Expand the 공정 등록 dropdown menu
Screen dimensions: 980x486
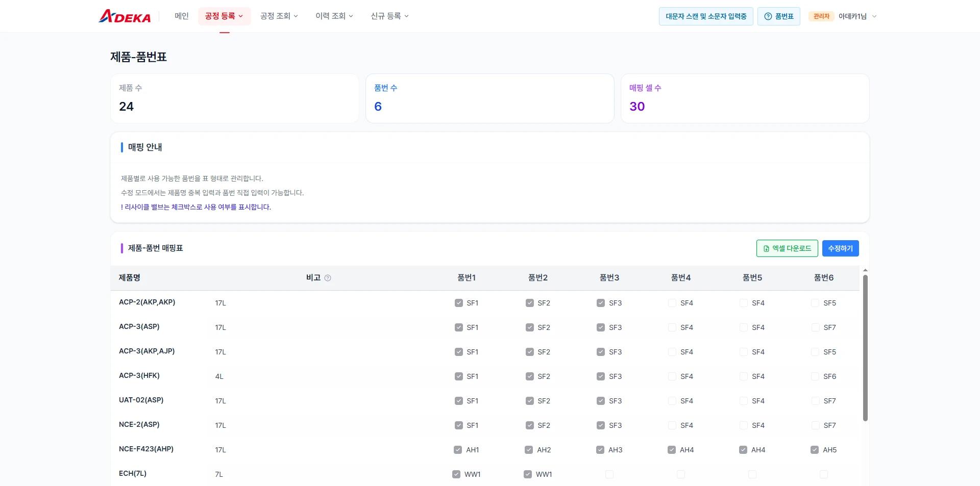pyautogui.click(x=224, y=16)
